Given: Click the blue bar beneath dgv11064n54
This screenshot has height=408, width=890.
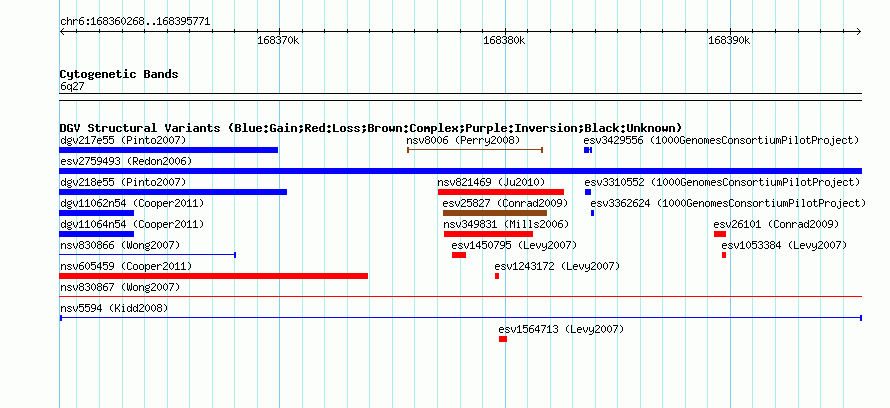Looking at the screenshot, I should click(x=96, y=234).
